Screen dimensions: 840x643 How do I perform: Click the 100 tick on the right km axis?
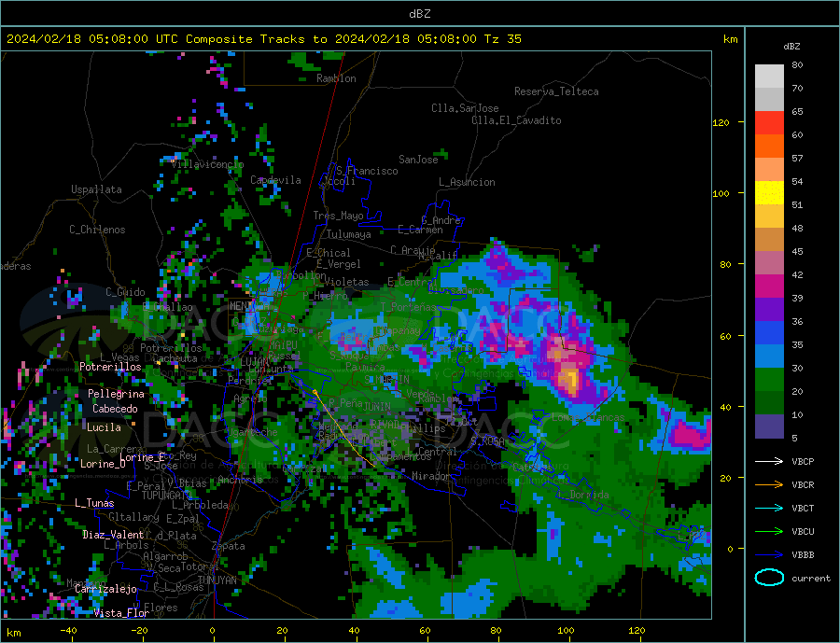pos(721,193)
